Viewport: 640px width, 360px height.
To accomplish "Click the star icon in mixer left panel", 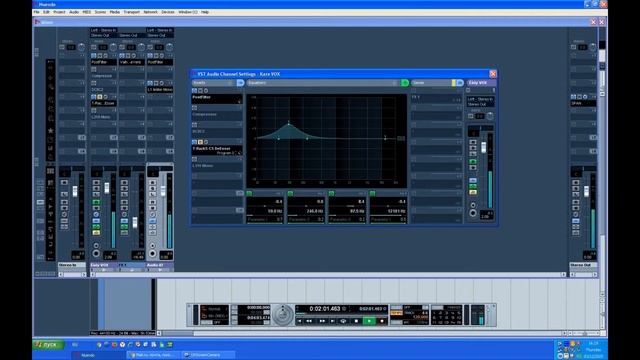I will point(51,131).
